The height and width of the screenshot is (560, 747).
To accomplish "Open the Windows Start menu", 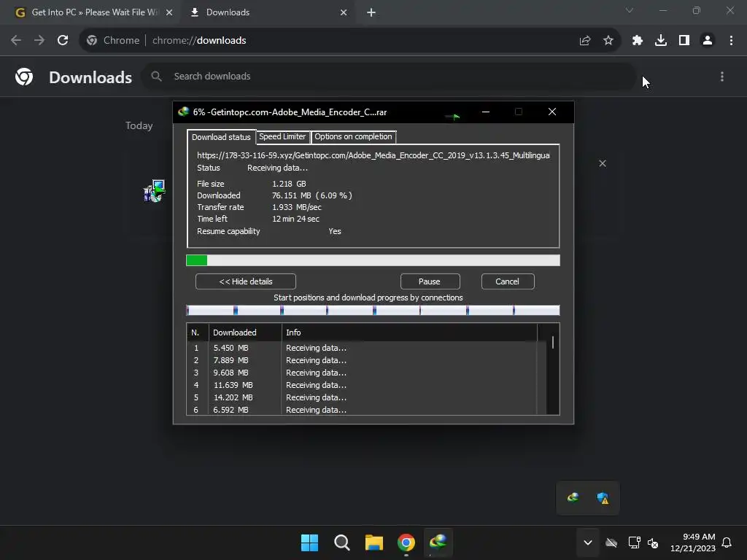I will pos(309,542).
